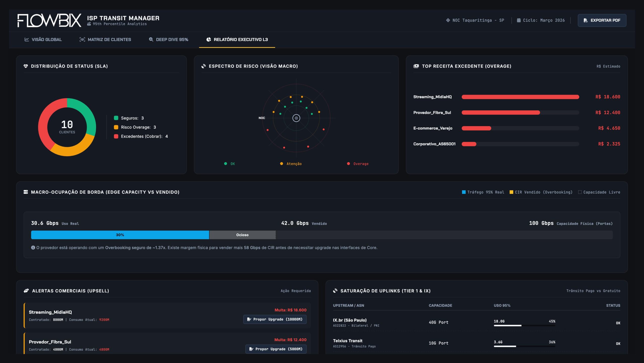Click the server icon on Macro-Ocupação de Borda

click(25, 192)
